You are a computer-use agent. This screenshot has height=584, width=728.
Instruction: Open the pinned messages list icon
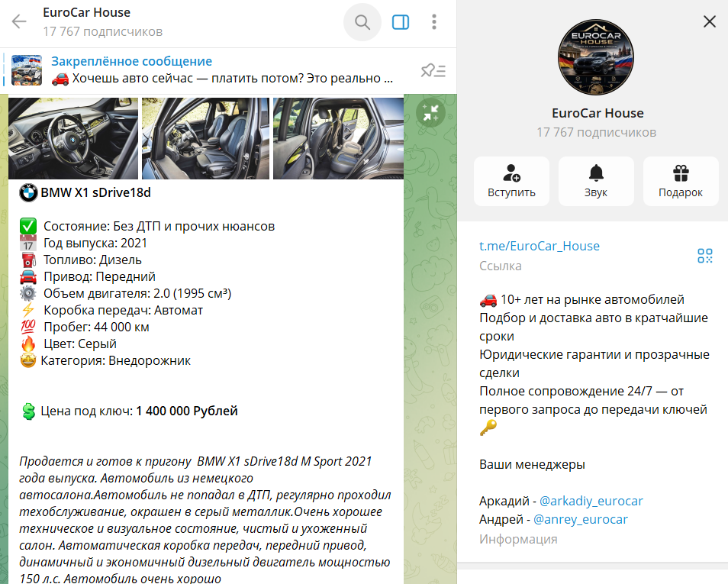pos(433,71)
